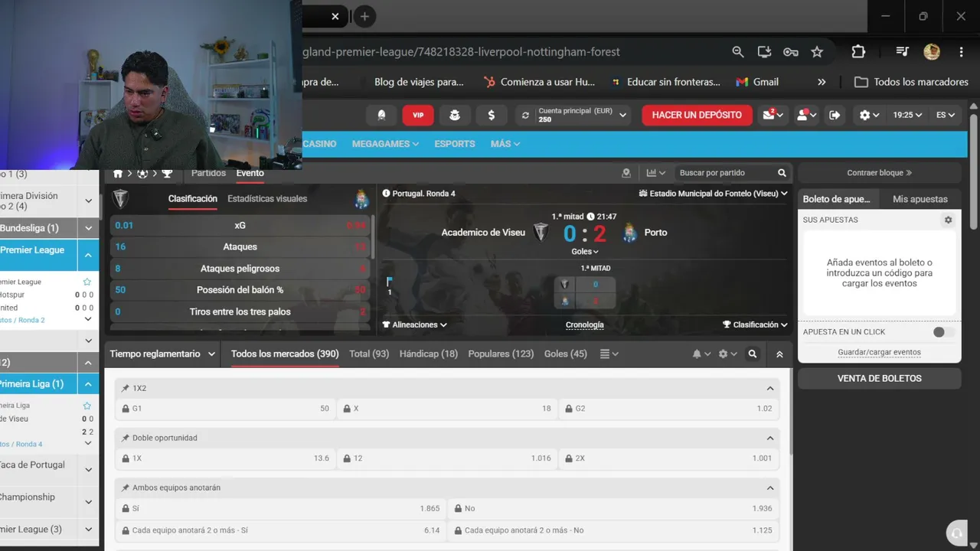Switch to Estadísticas visuales tab
Screen dimensions: 980x551
click(267, 198)
